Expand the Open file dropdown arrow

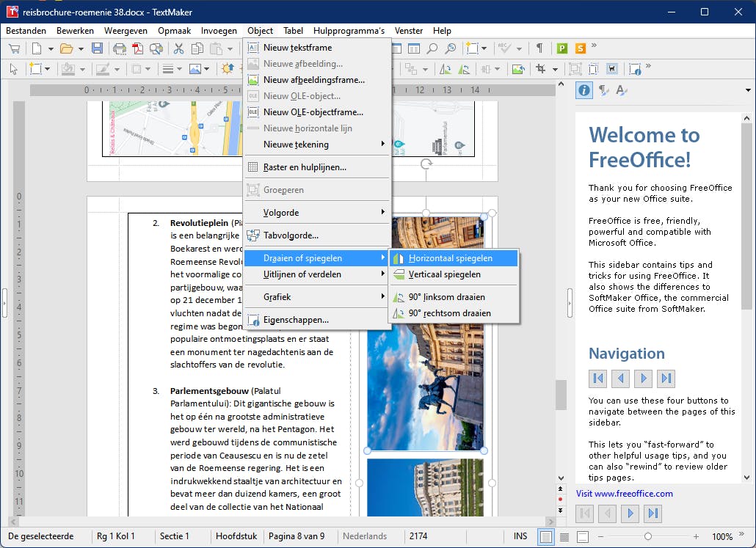click(81, 48)
